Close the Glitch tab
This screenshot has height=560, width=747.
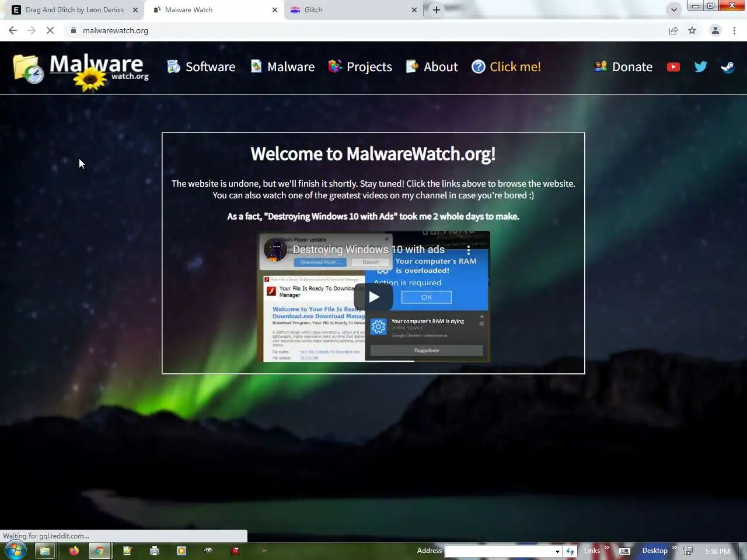click(414, 10)
